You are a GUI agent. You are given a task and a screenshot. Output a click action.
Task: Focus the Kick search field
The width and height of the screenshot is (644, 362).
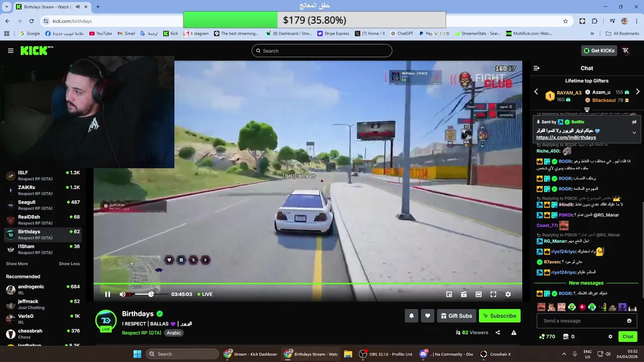point(322,51)
